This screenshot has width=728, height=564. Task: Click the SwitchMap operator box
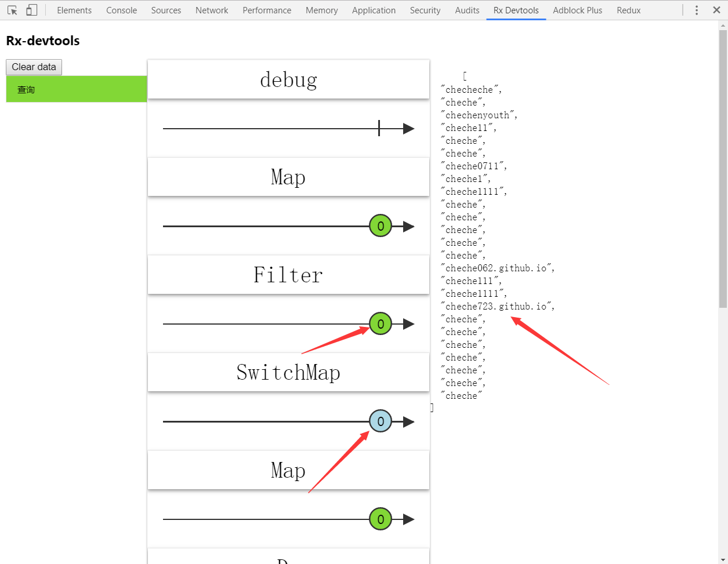(288, 372)
